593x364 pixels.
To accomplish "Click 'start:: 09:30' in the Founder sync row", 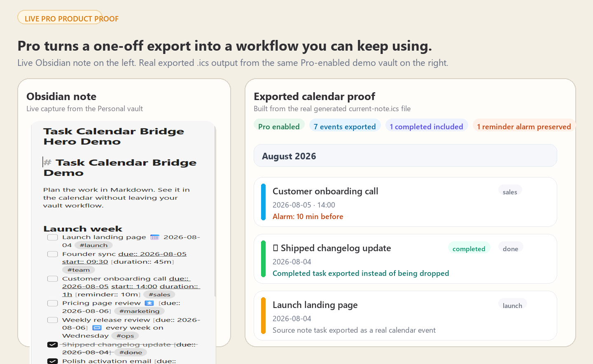I will point(85,262).
